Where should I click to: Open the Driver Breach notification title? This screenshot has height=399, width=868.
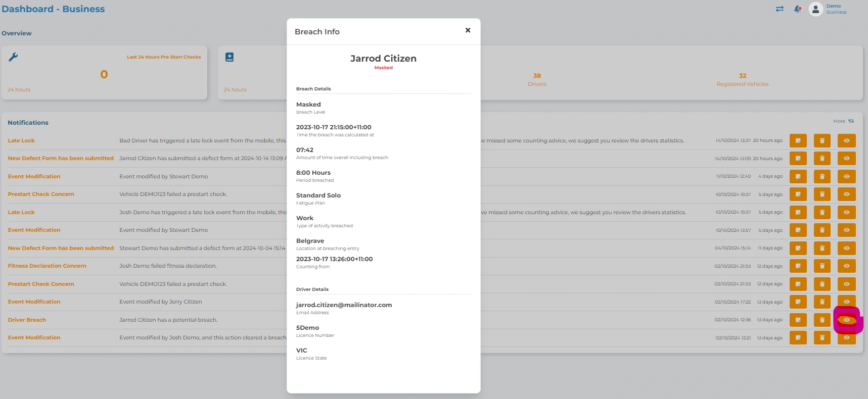[x=27, y=320]
